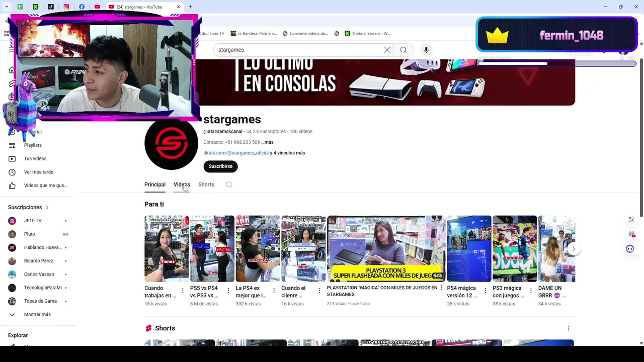Open the Convierte vídeos bookmark

[305, 34]
